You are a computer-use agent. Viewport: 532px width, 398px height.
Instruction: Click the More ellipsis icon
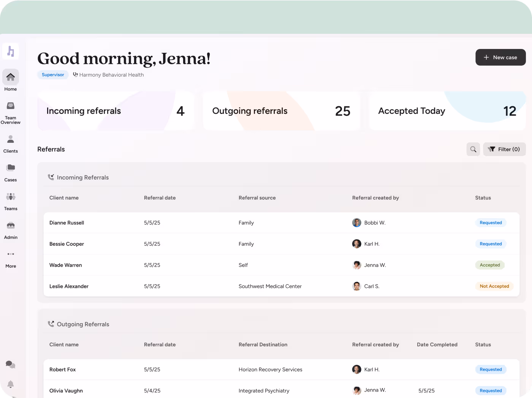[x=10, y=254]
